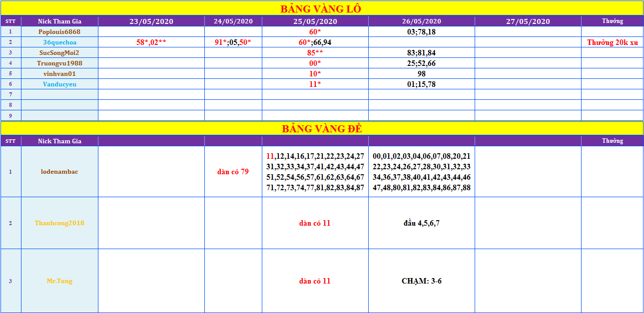
Task: Click Nick Tham Gia header in Lô table
Action: click(x=59, y=21)
